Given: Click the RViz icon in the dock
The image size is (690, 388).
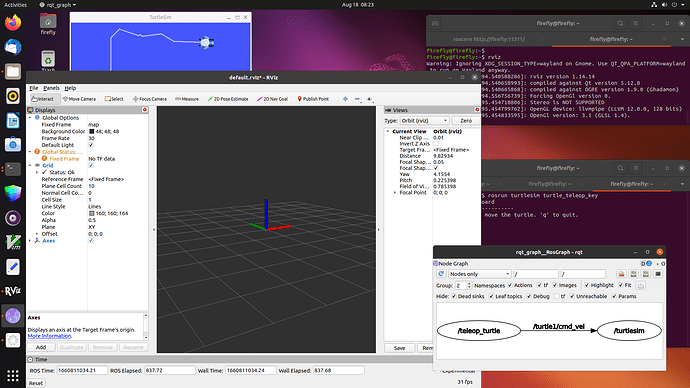Looking at the screenshot, I should click(x=13, y=291).
